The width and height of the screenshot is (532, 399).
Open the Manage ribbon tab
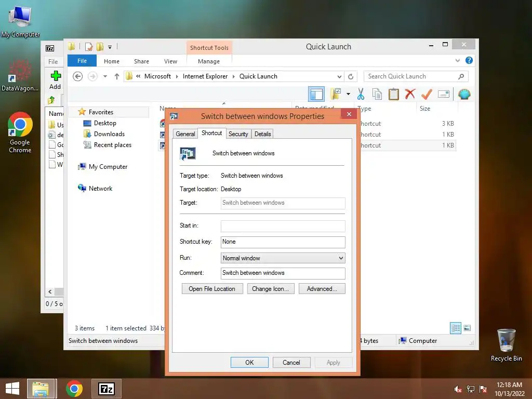[x=209, y=61]
